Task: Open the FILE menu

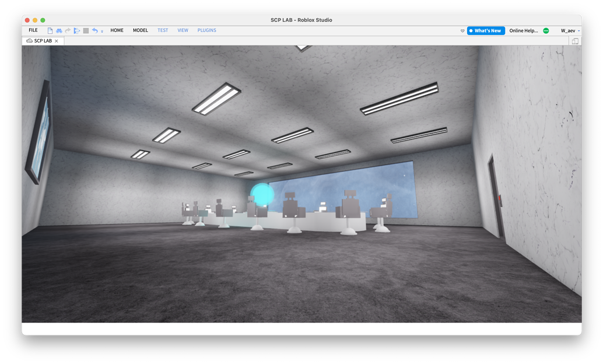Action: (x=33, y=30)
